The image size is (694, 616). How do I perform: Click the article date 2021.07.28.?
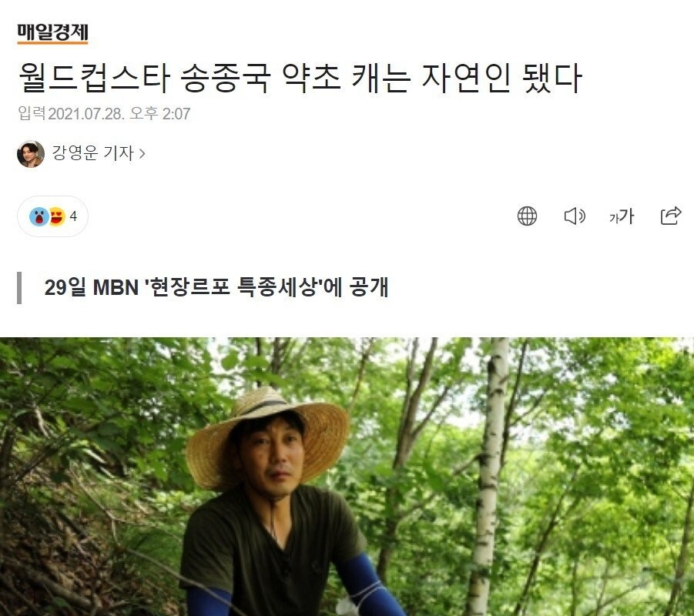coord(86,114)
